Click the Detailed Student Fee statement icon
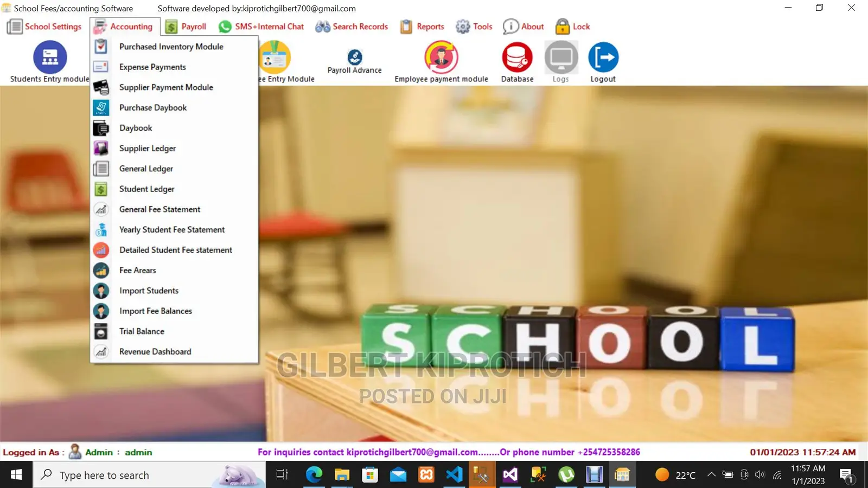This screenshot has height=488, width=868. (x=101, y=250)
